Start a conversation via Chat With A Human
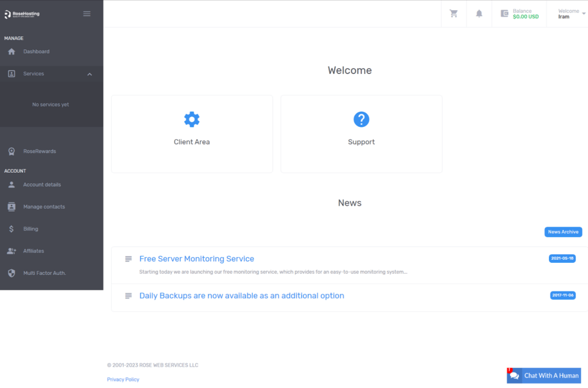Image resolution: width=588 pixels, height=388 pixels. point(544,375)
